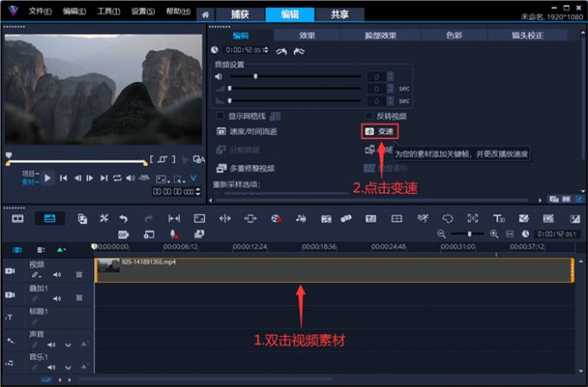588x387 pixels.
Task: Switch to timeline view mode
Action: tap(49, 218)
